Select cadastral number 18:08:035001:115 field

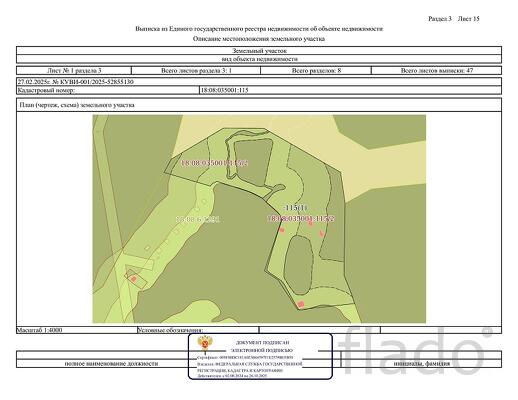pyautogui.click(x=350, y=90)
